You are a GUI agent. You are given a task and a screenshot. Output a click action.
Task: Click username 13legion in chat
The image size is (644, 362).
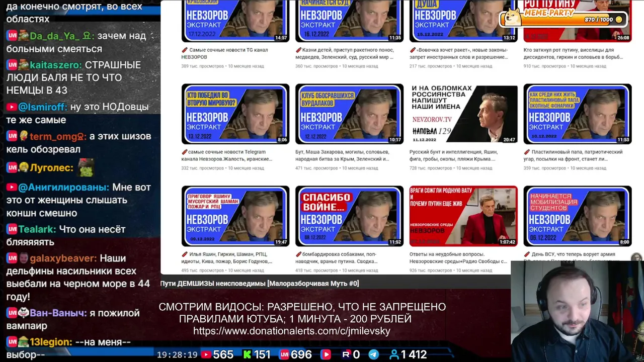[x=51, y=342]
